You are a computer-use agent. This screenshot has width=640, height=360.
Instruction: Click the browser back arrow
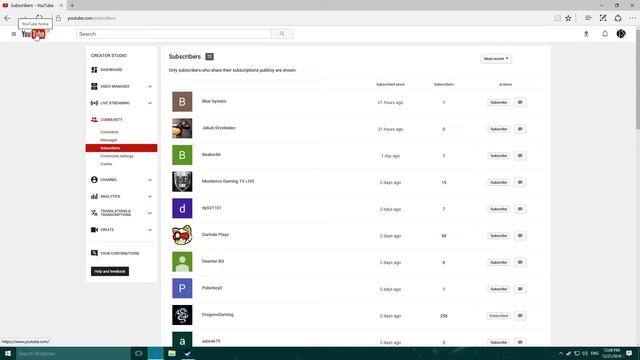pos(7,18)
